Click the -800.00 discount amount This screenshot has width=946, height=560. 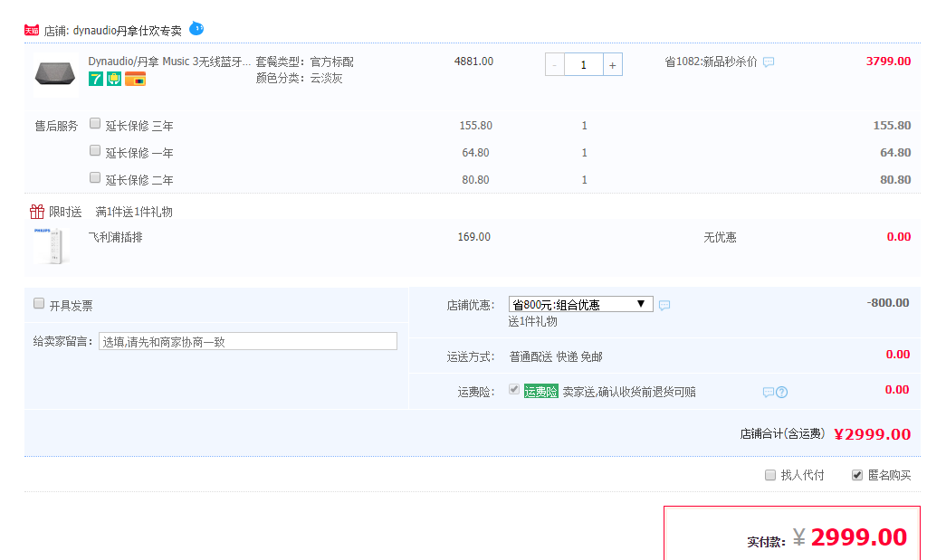[x=888, y=302]
